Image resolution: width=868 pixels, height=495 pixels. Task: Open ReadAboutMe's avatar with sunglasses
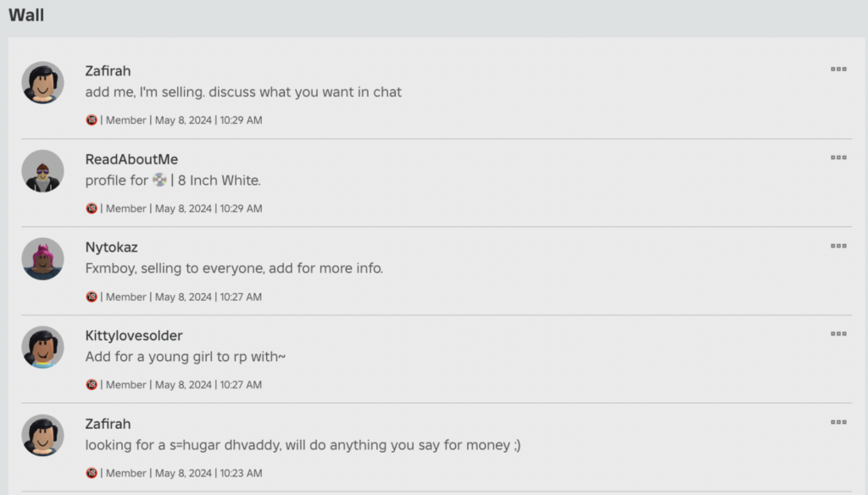[x=42, y=171]
